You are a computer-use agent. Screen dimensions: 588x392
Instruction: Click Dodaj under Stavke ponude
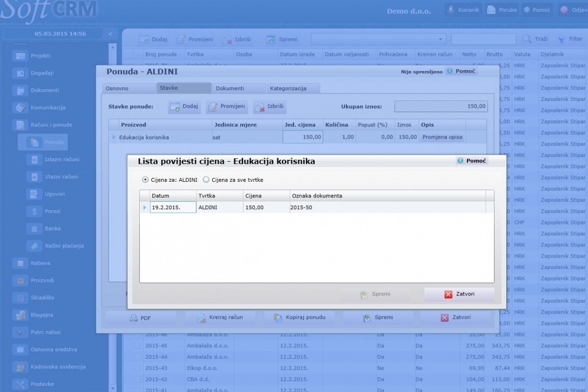coord(184,106)
